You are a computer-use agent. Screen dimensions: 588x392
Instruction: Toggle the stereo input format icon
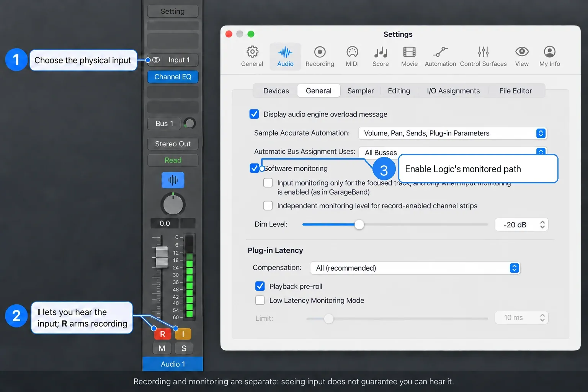pyautogui.click(x=156, y=60)
